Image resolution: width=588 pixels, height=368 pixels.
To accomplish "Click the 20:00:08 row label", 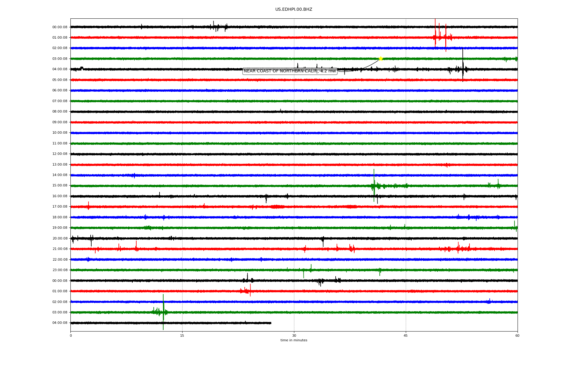I will [60, 238].
